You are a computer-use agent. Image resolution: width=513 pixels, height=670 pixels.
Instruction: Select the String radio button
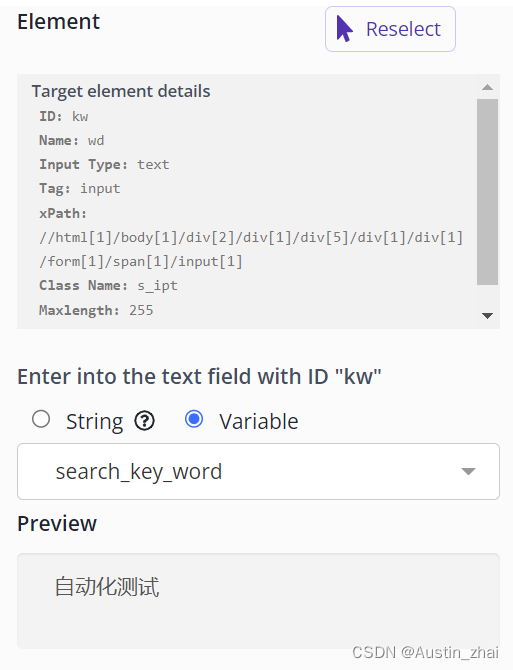[x=41, y=419]
